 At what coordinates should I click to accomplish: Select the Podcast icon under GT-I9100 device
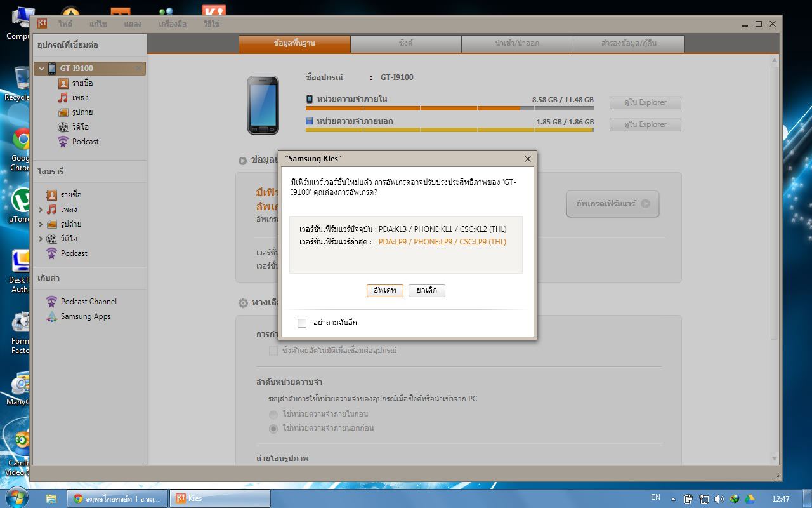(63, 142)
